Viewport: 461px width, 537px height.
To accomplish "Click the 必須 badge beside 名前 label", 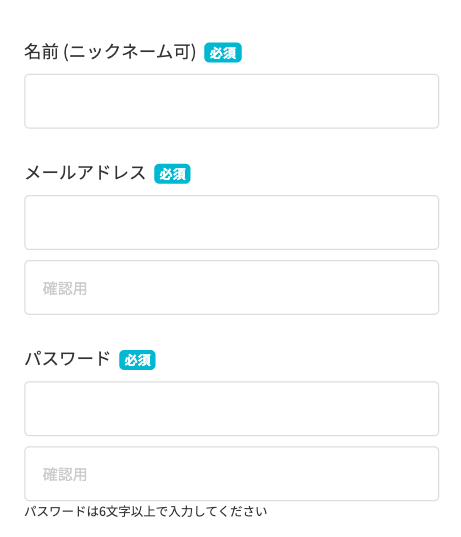I will pyautogui.click(x=223, y=52).
